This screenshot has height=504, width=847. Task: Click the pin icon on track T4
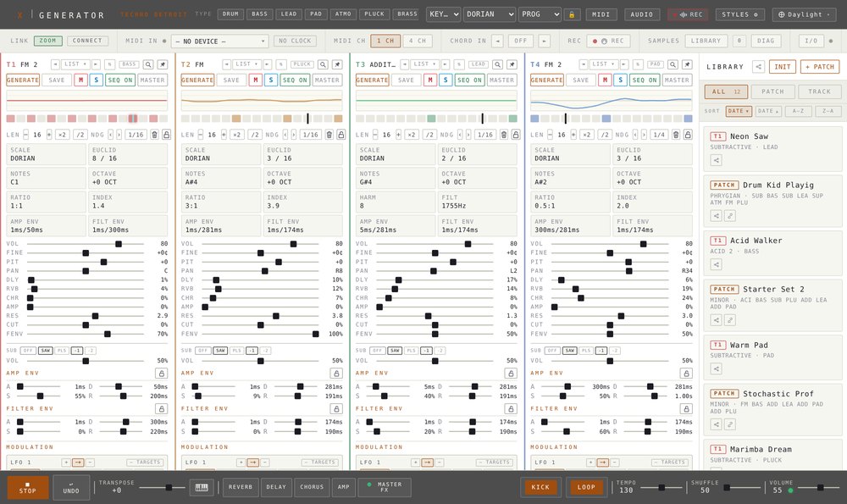(687, 64)
